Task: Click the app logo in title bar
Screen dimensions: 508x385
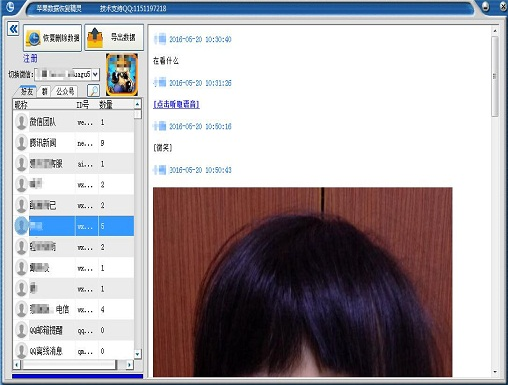Action: (x=10, y=7)
